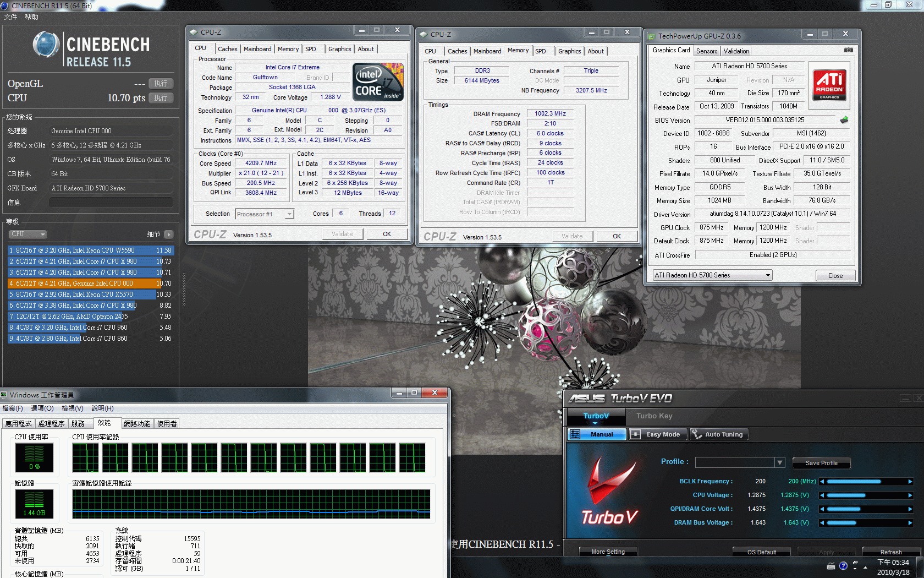
Task: Decrease BCLK Frequency with the left arrow
Action: click(x=822, y=482)
